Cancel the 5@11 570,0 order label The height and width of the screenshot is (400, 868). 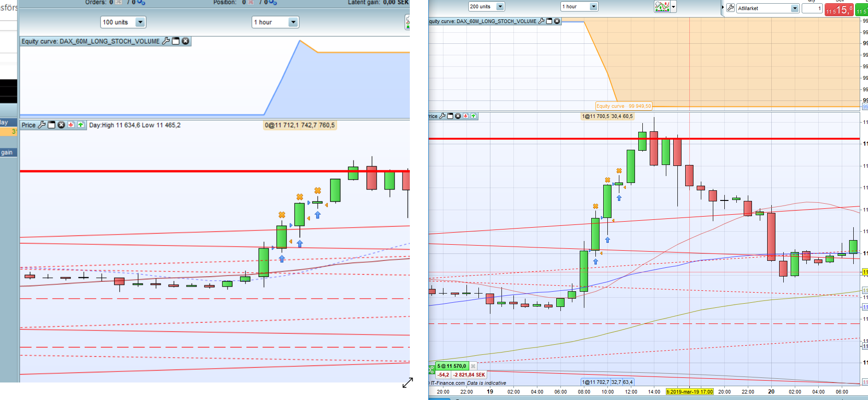(x=473, y=366)
